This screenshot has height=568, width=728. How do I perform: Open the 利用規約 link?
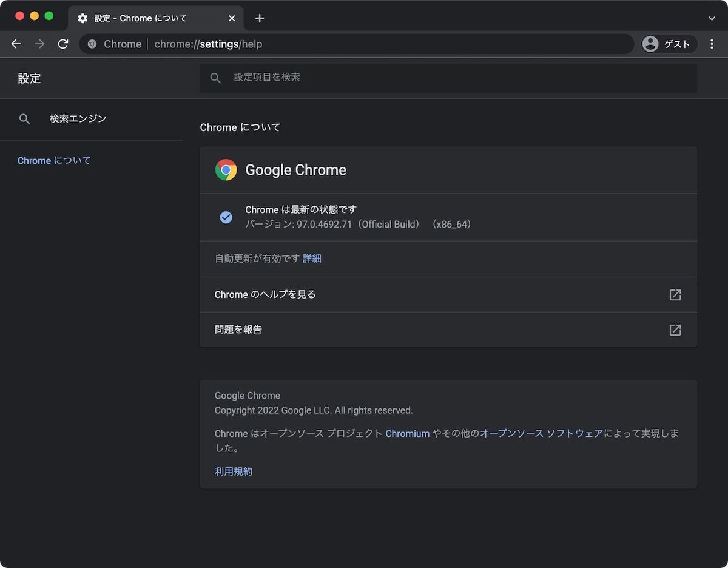coord(234,472)
